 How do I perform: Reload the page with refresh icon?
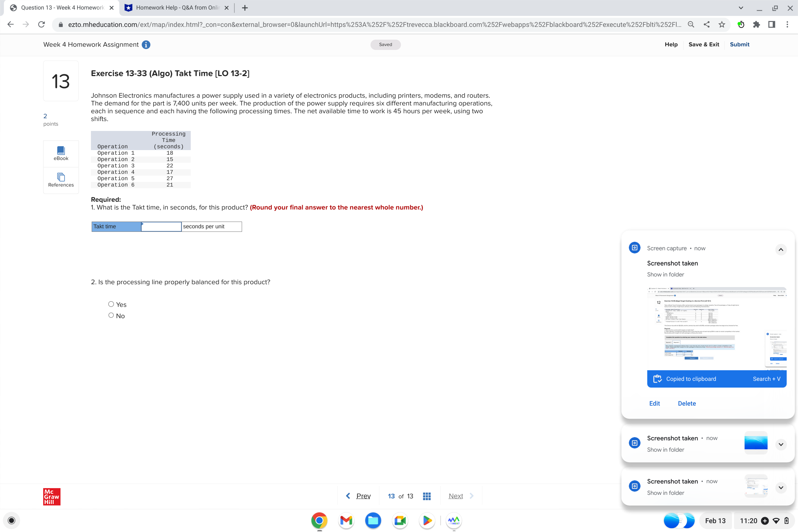click(x=41, y=24)
